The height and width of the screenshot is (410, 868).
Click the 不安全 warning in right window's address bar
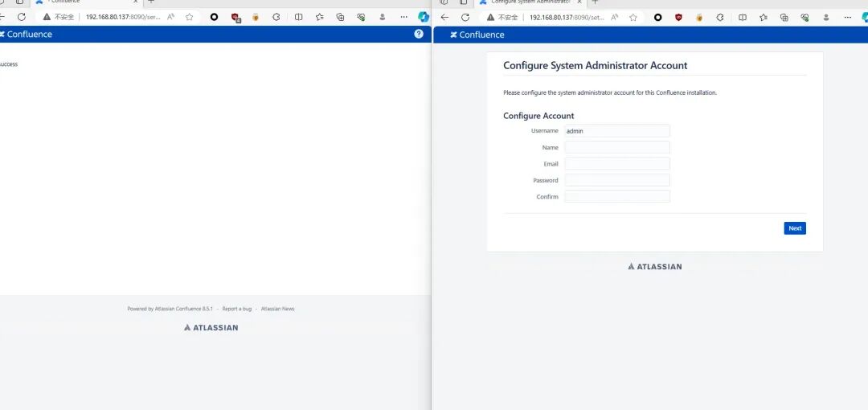tap(502, 17)
